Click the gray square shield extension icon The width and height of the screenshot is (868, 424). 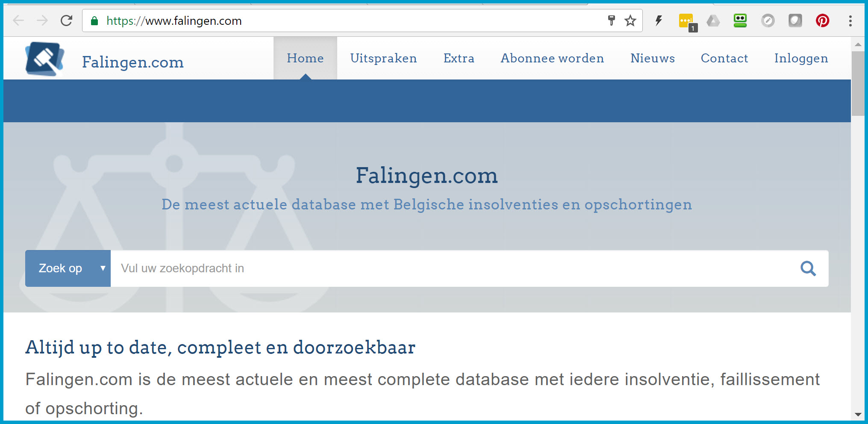[795, 21]
